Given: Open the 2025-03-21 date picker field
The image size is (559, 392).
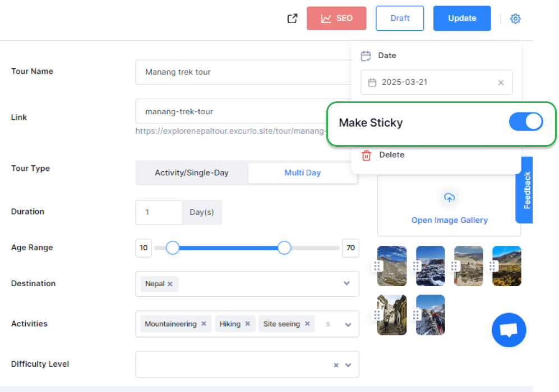Looking at the screenshot, I should [x=436, y=82].
